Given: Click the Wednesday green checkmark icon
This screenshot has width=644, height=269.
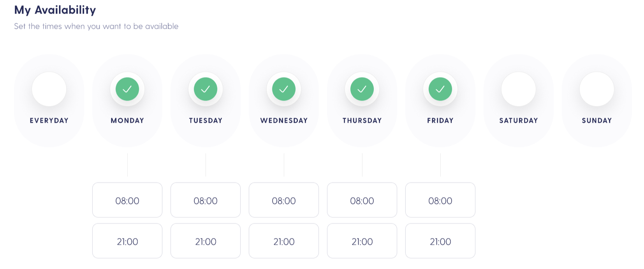Looking at the screenshot, I should coord(284,89).
